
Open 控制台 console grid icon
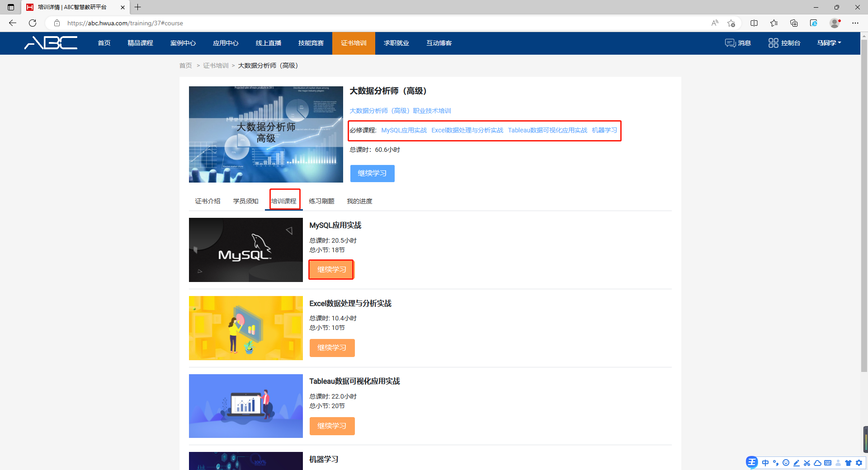[784, 43]
